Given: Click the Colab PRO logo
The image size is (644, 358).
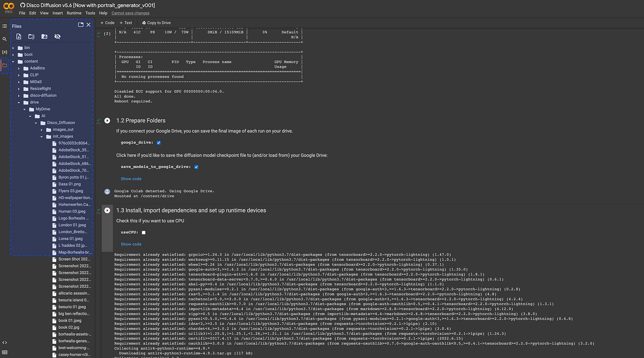Looking at the screenshot, I should pyautogui.click(x=8, y=7).
